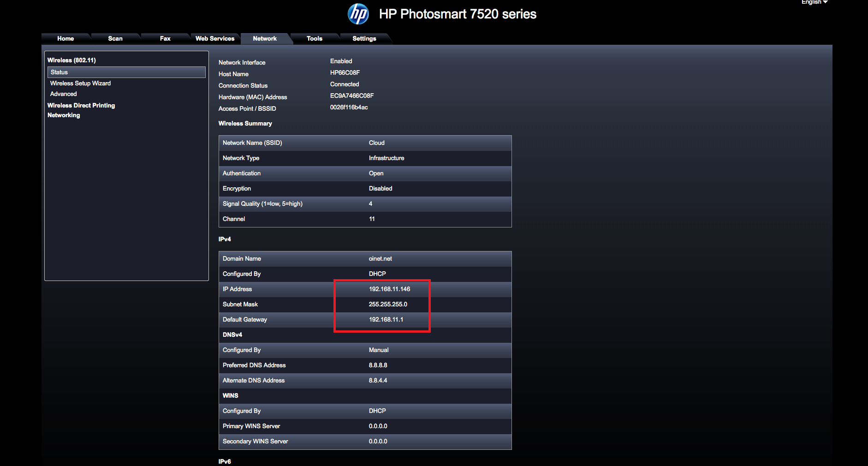Open the Tools tab

pos(315,39)
